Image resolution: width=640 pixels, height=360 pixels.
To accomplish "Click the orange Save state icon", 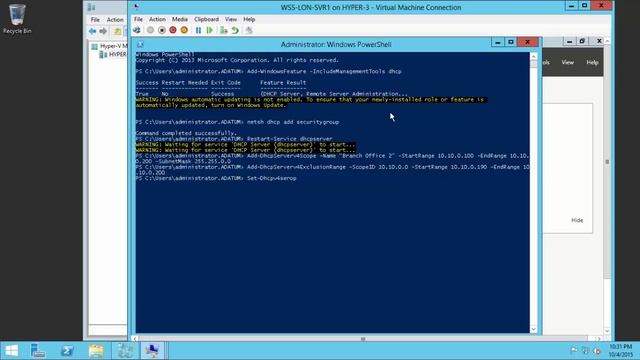I will pos(184,30).
